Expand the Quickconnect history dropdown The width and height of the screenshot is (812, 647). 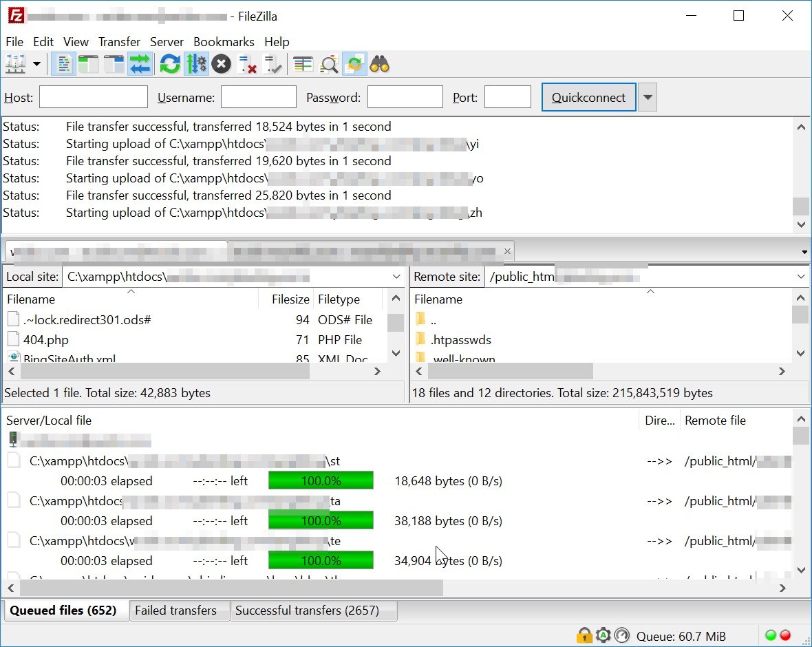click(647, 97)
